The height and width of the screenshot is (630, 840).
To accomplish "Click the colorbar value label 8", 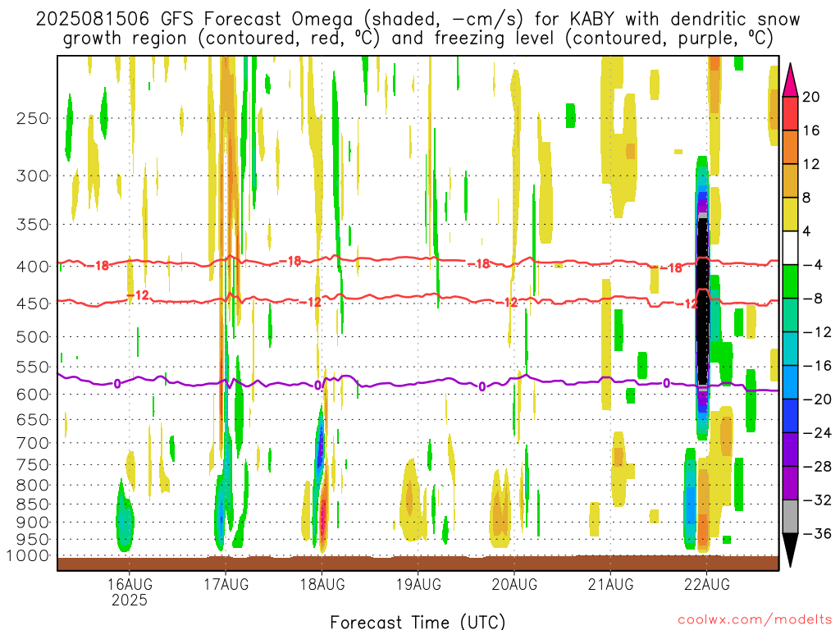I will click(x=807, y=198).
